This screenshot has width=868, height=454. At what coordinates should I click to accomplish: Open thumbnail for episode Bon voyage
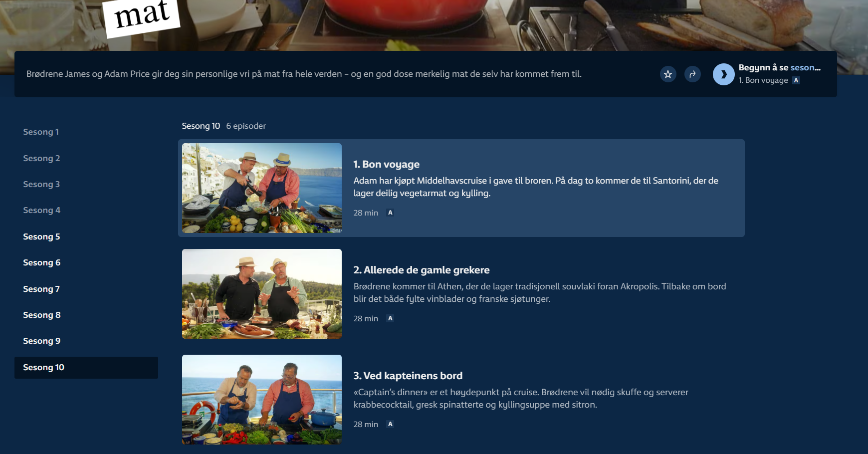(x=262, y=188)
